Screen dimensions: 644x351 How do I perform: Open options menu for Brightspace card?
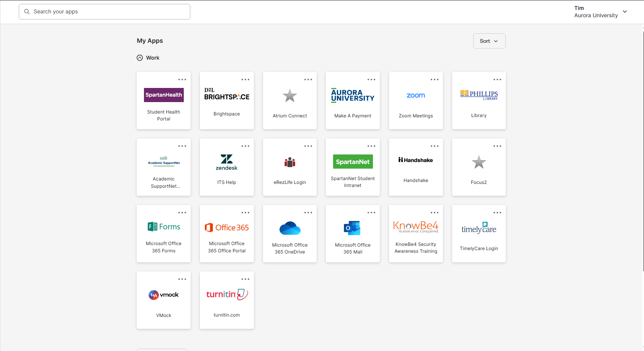(245, 80)
